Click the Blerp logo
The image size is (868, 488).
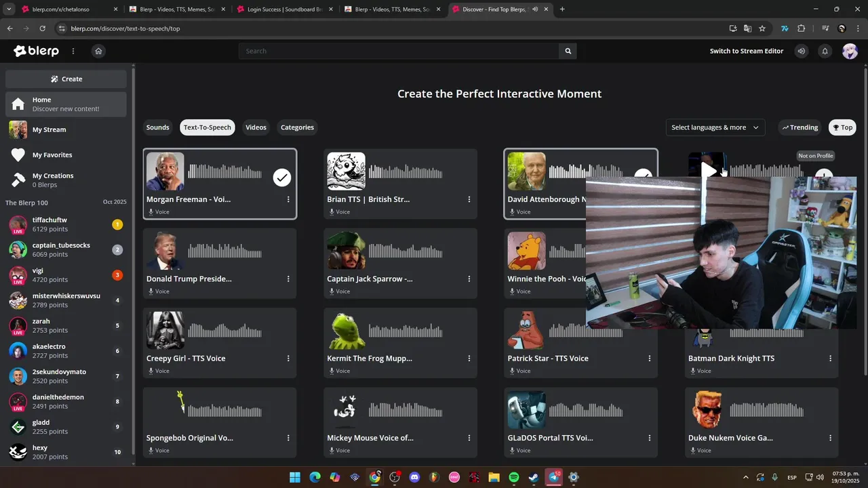pos(37,51)
